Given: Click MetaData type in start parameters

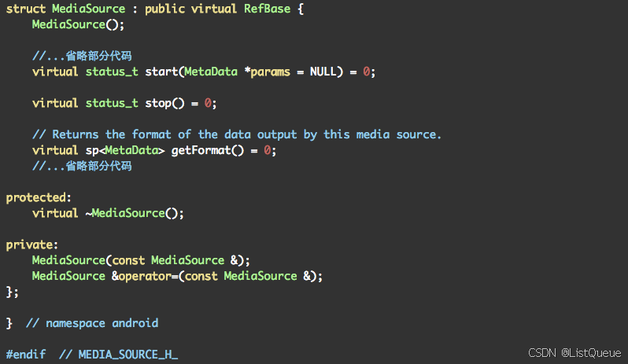Looking at the screenshot, I should click(x=211, y=72).
